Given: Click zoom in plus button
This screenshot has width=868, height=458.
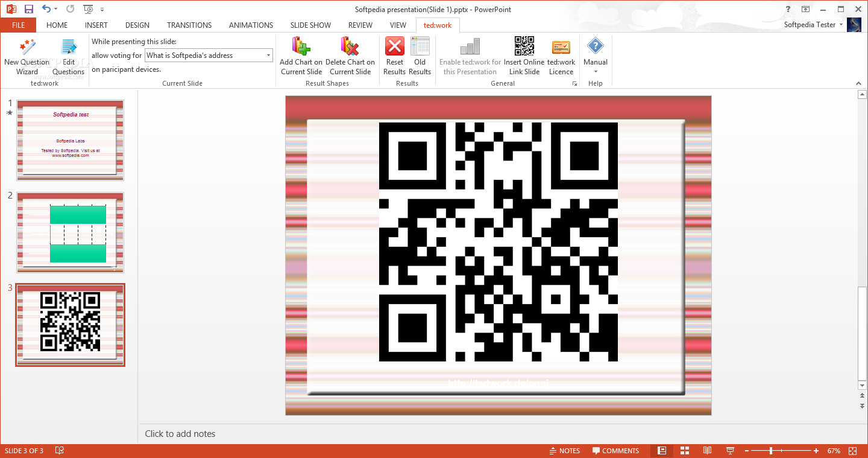Looking at the screenshot, I should (816, 451).
